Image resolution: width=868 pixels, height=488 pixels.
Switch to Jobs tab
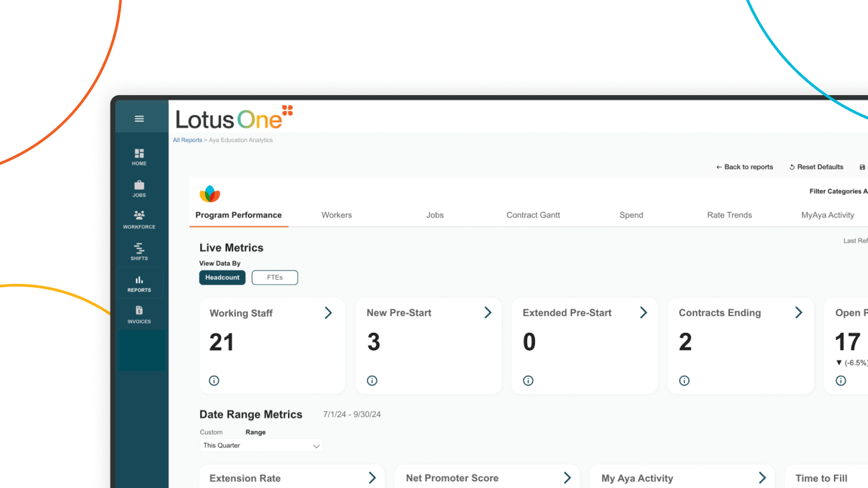click(435, 215)
